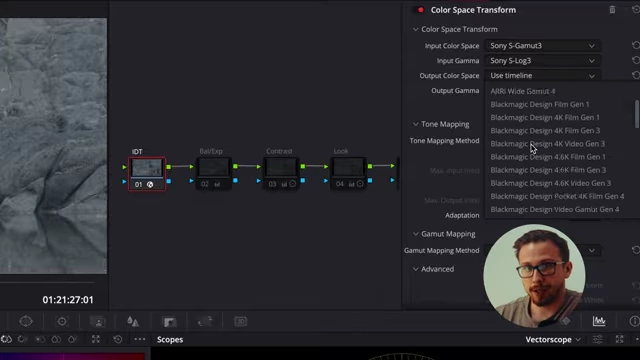640x360 pixels.
Task: Delete the Color Space Transform effect with trash icon
Action: 612,10
